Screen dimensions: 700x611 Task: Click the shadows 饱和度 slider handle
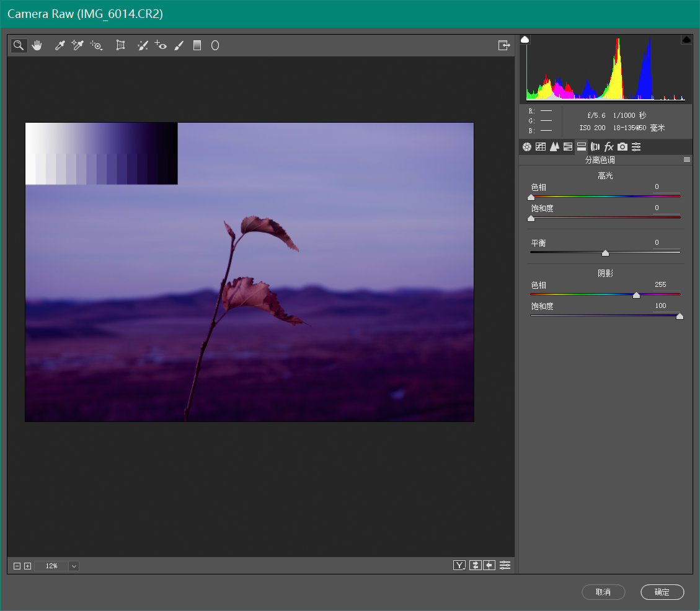click(x=680, y=317)
